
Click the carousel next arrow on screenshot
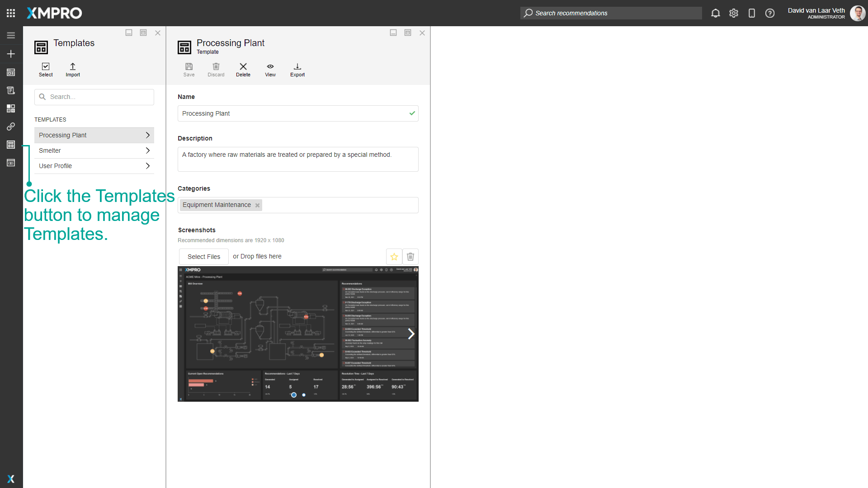412,333
